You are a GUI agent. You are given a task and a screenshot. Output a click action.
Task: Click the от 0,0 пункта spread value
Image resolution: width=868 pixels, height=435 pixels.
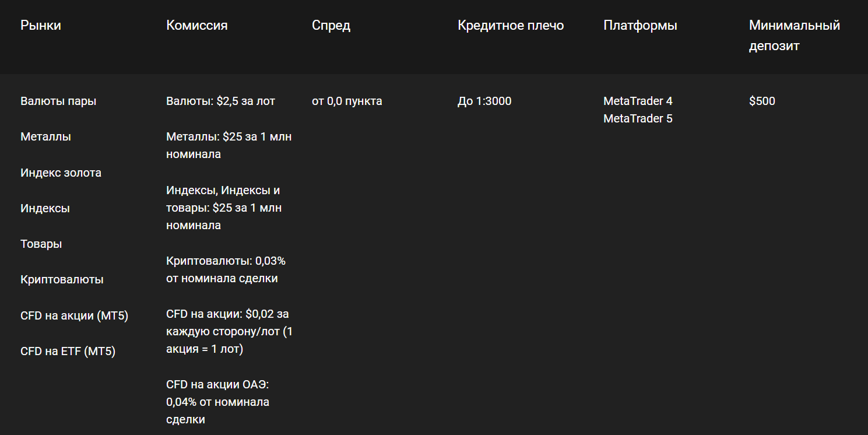coord(347,101)
